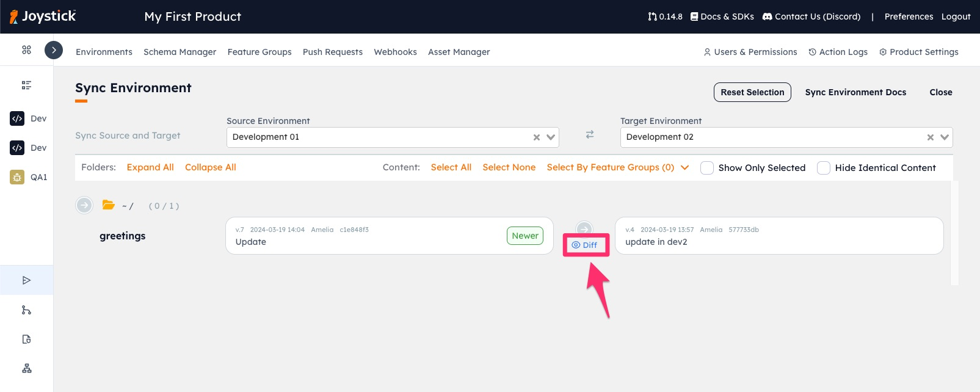Open QA1 environment bug icon

point(17,177)
